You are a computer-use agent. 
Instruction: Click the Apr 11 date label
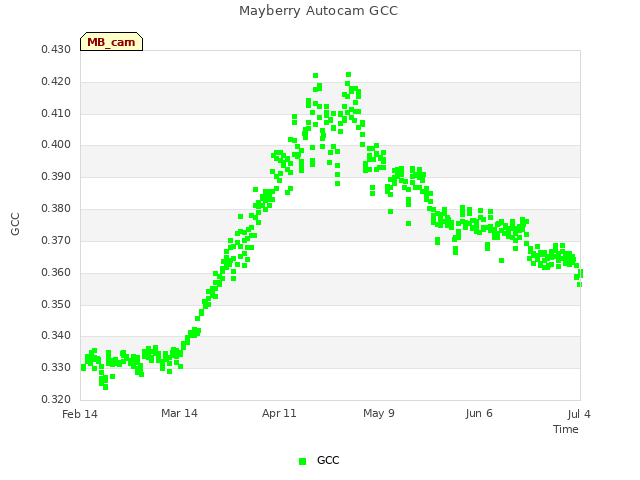(279, 413)
